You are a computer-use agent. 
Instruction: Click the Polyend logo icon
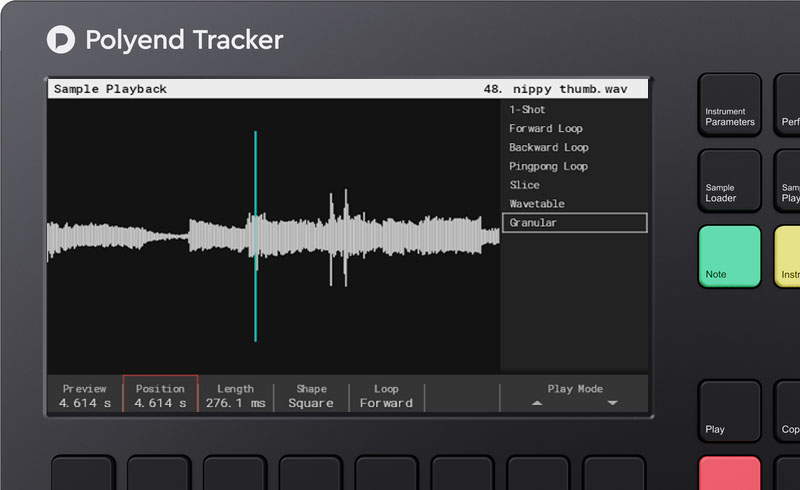tap(61, 39)
